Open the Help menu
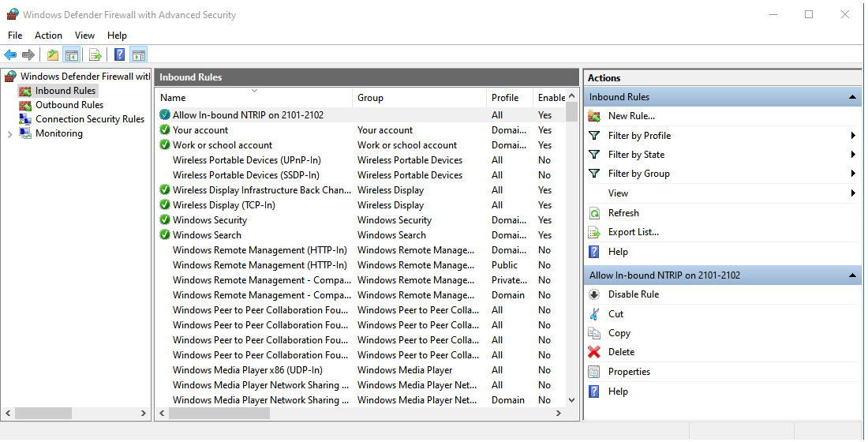This screenshot has height=442, width=868. click(x=117, y=36)
